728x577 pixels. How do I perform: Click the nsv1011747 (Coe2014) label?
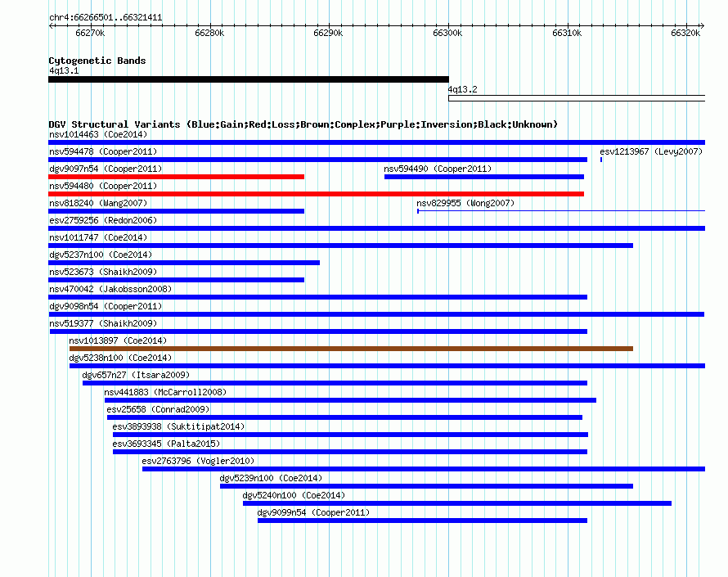(98, 238)
